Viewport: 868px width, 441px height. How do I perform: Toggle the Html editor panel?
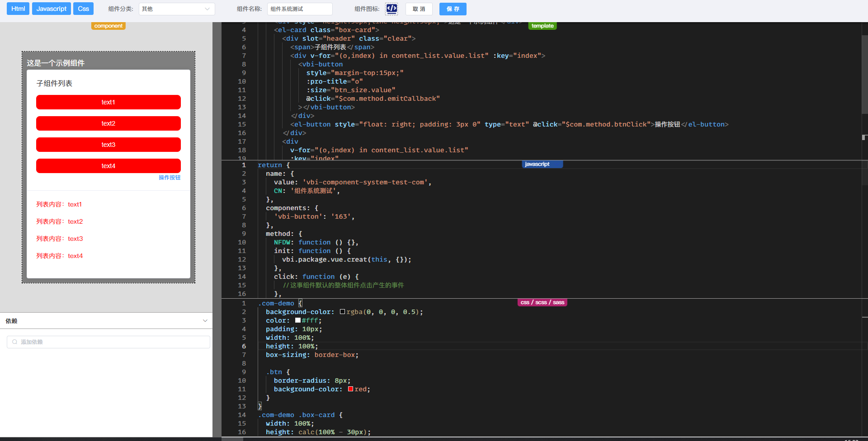pos(18,9)
